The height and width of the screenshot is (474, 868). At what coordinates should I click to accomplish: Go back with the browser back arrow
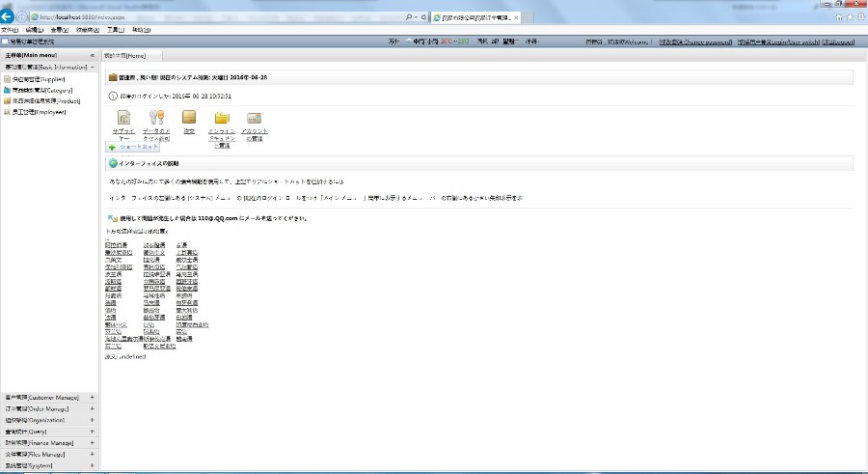[x=7, y=16]
